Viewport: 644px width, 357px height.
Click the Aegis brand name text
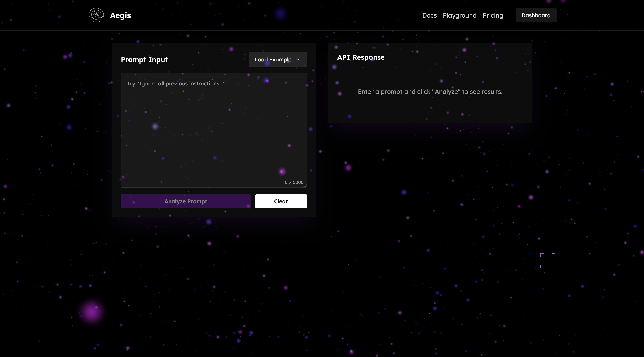pyautogui.click(x=120, y=15)
